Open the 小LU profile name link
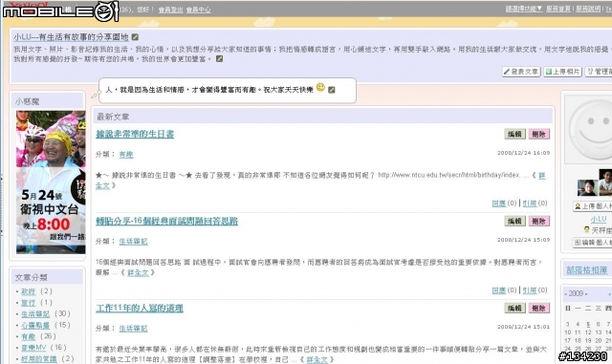This screenshot has width=612, height=364. click(599, 219)
